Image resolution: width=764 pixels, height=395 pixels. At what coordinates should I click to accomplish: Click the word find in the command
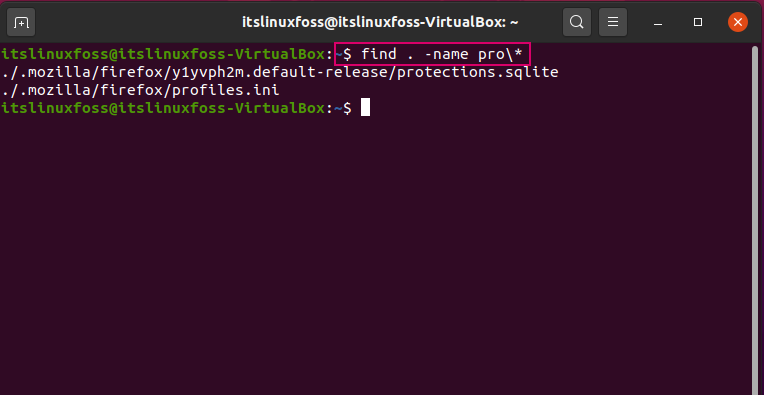click(379, 54)
